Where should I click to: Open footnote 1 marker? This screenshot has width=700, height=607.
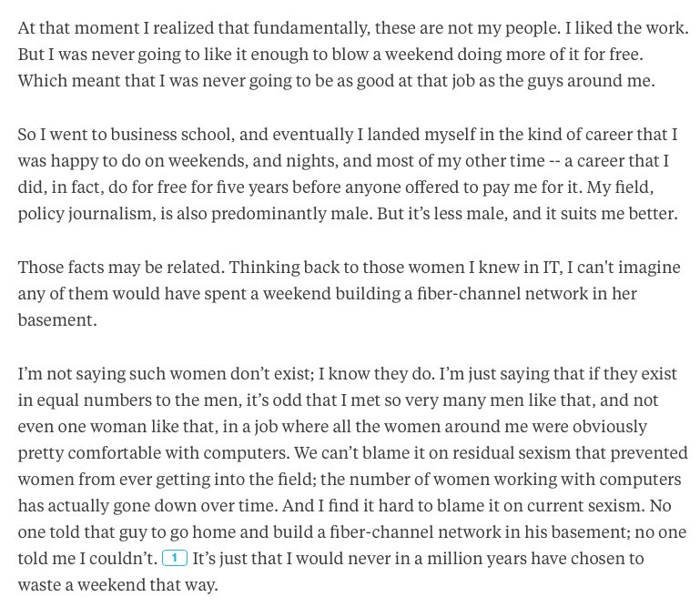pyautogui.click(x=174, y=557)
